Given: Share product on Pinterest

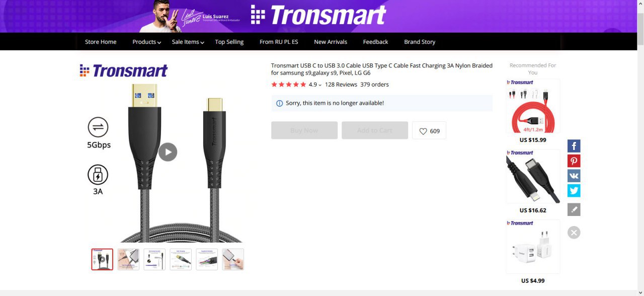Looking at the screenshot, I should pyautogui.click(x=574, y=161).
